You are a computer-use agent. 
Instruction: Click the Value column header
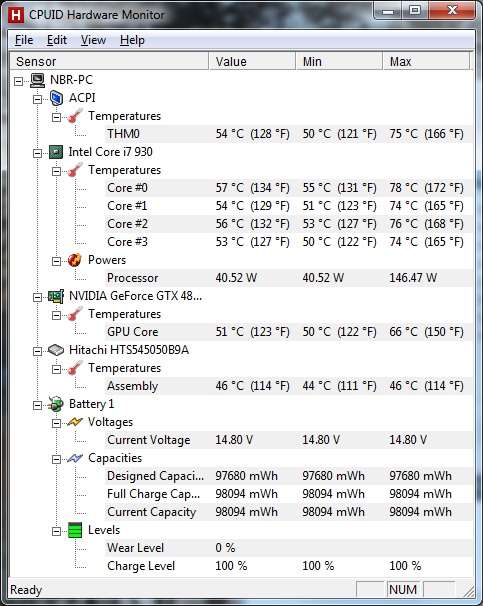point(252,61)
